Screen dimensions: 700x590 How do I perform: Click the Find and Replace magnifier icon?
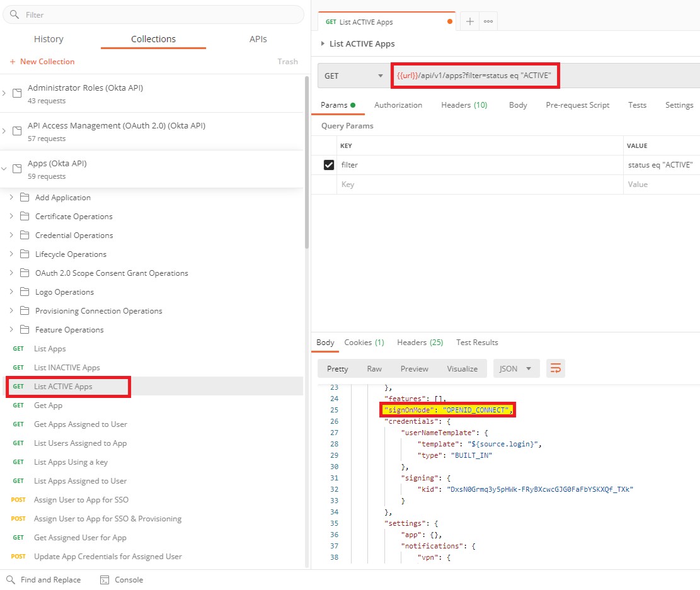point(10,580)
